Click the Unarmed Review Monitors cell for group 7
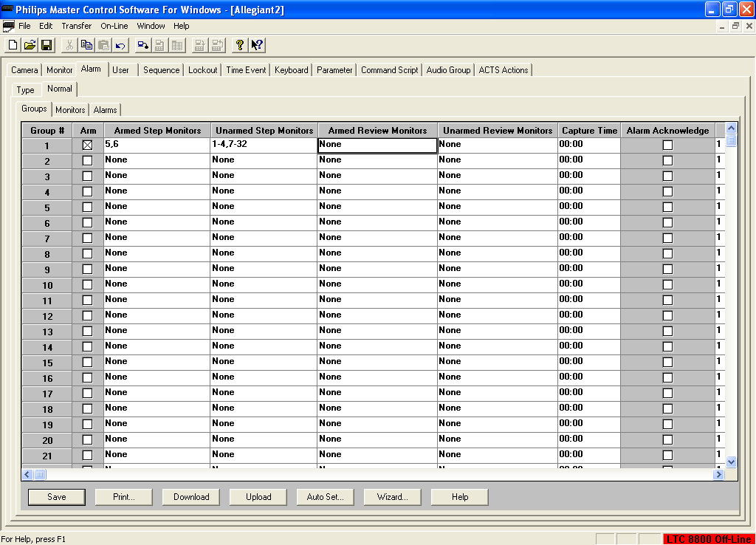The image size is (756, 545). pyautogui.click(x=498, y=239)
